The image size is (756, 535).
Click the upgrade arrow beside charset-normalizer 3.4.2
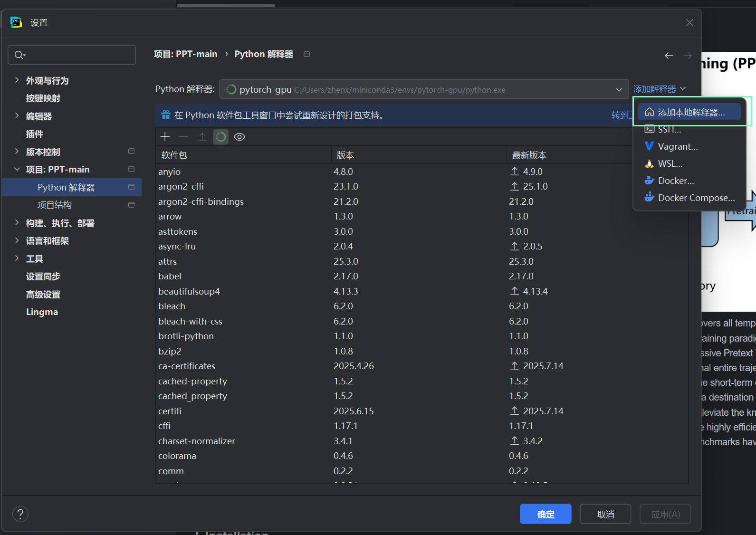pyautogui.click(x=515, y=440)
